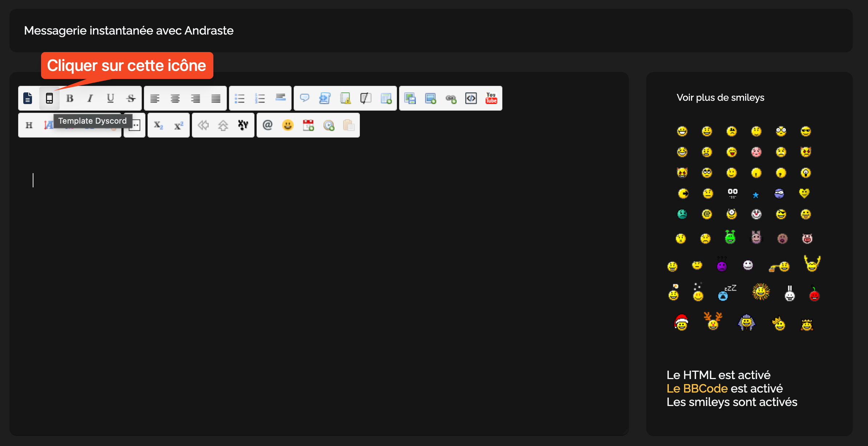This screenshot has height=446, width=868.
Task: Insert the sun smiley
Action: pyautogui.click(x=761, y=292)
